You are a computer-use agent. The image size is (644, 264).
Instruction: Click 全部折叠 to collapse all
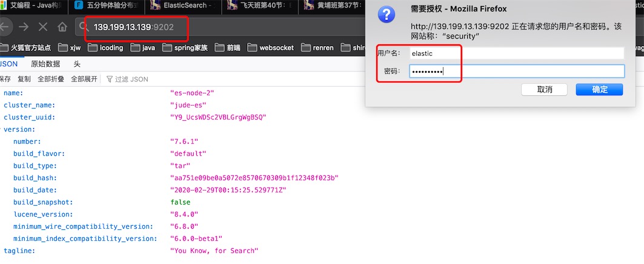(51, 79)
